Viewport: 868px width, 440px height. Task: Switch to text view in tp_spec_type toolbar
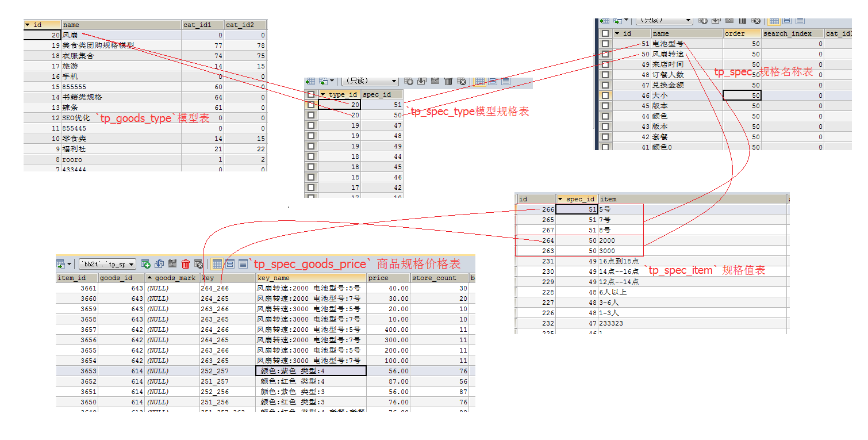click(505, 81)
